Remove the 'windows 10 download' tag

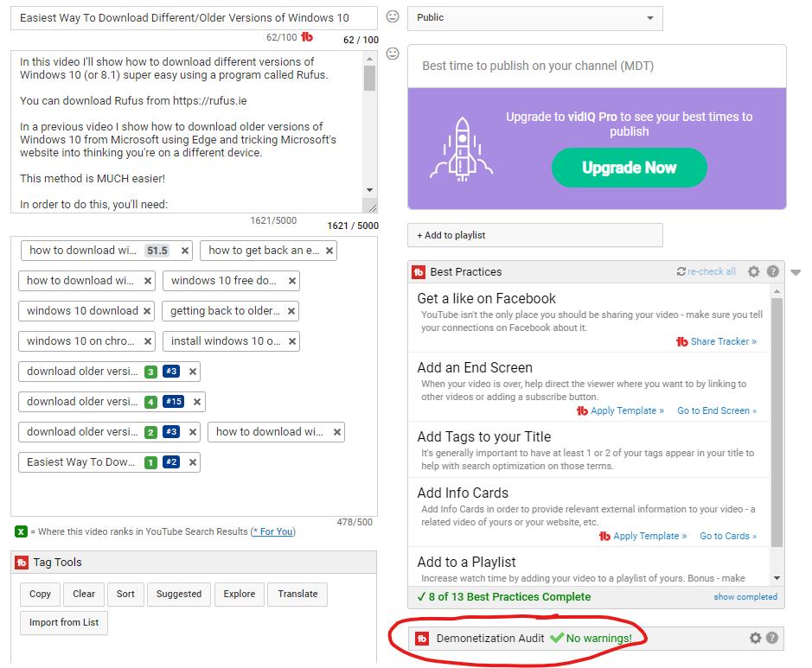[147, 311]
